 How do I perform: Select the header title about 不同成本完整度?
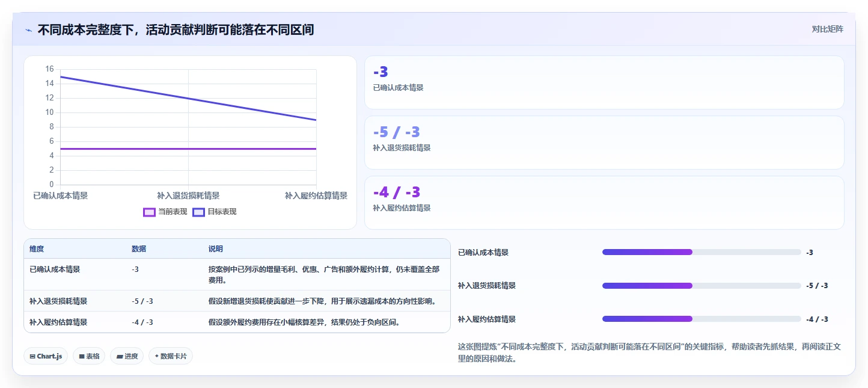pos(176,29)
